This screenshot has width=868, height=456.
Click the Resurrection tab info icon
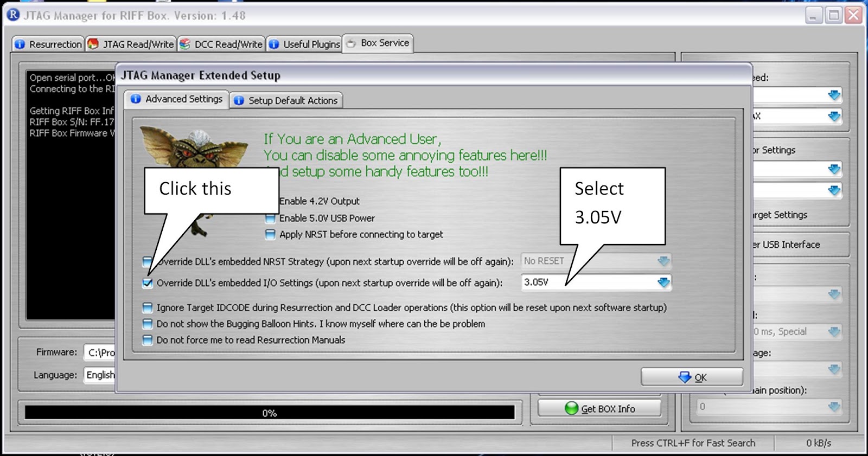pos(20,44)
